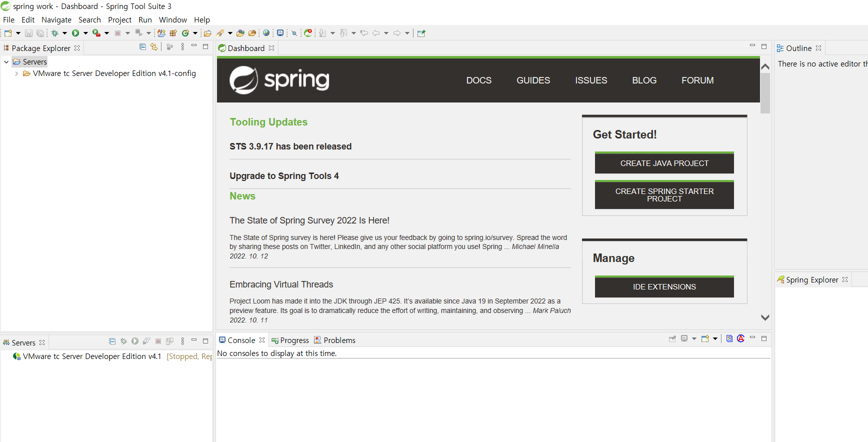The height and width of the screenshot is (442, 868).
Task: Open External Tools dropdown arrow
Action: point(106,33)
